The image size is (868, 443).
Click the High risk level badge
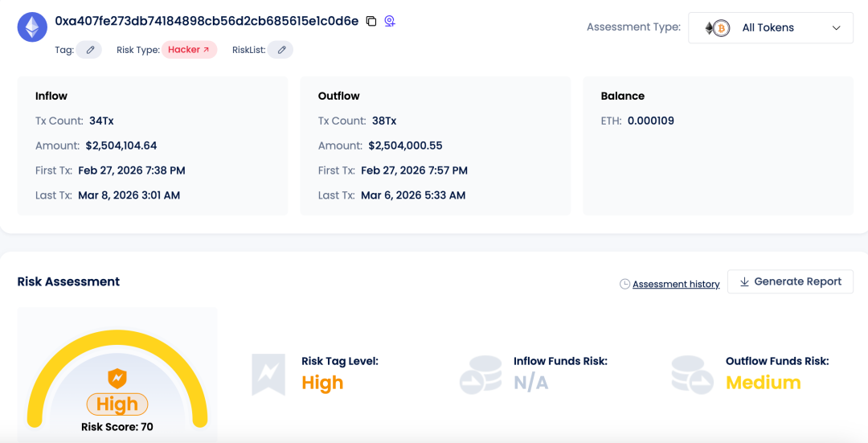coord(117,404)
